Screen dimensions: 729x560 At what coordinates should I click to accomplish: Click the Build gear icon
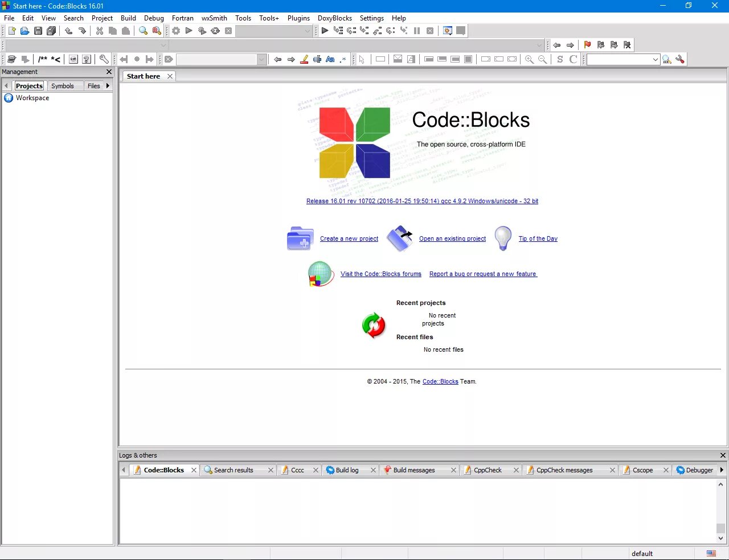tap(176, 31)
